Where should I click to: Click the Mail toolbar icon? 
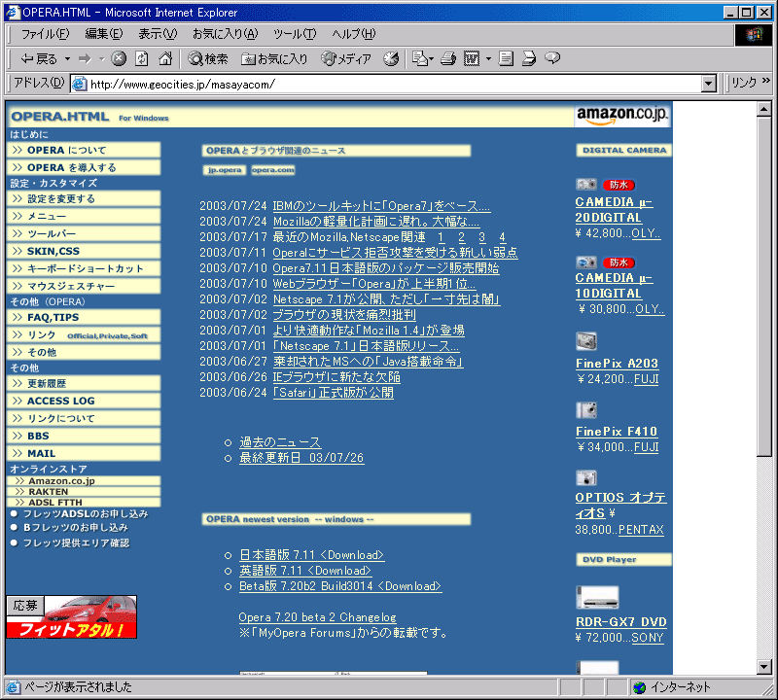(420, 59)
